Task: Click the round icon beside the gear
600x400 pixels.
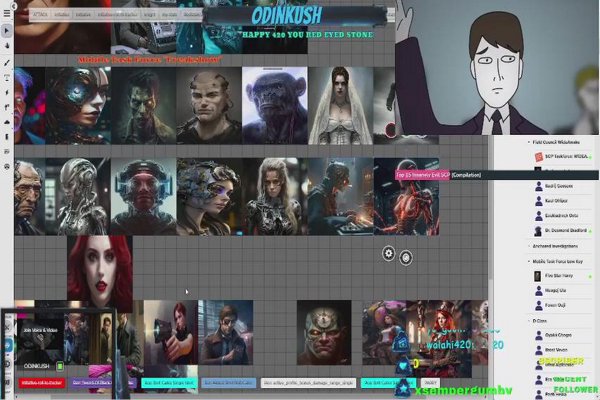Action: pyautogui.click(x=406, y=258)
